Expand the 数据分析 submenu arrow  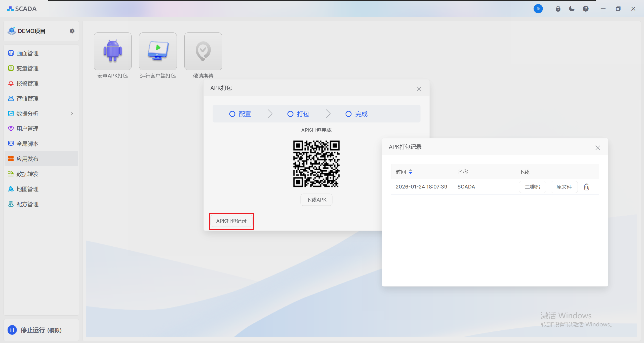pyautogui.click(x=72, y=113)
